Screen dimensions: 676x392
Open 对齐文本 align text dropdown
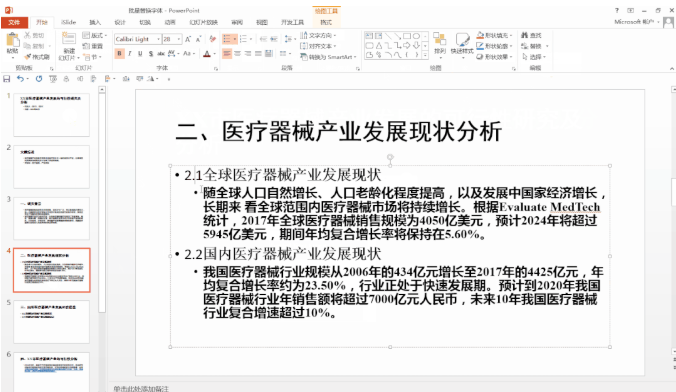point(318,46)
